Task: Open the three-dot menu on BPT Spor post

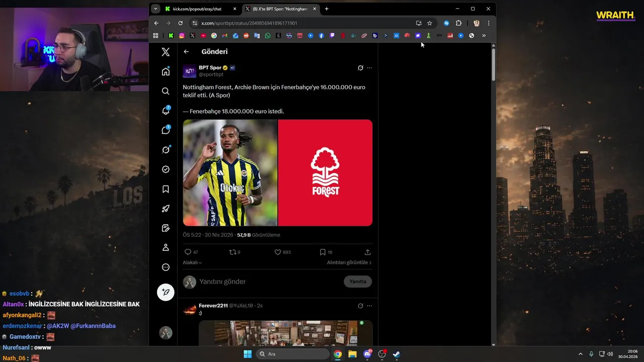Action: click(x=369, y=68)
